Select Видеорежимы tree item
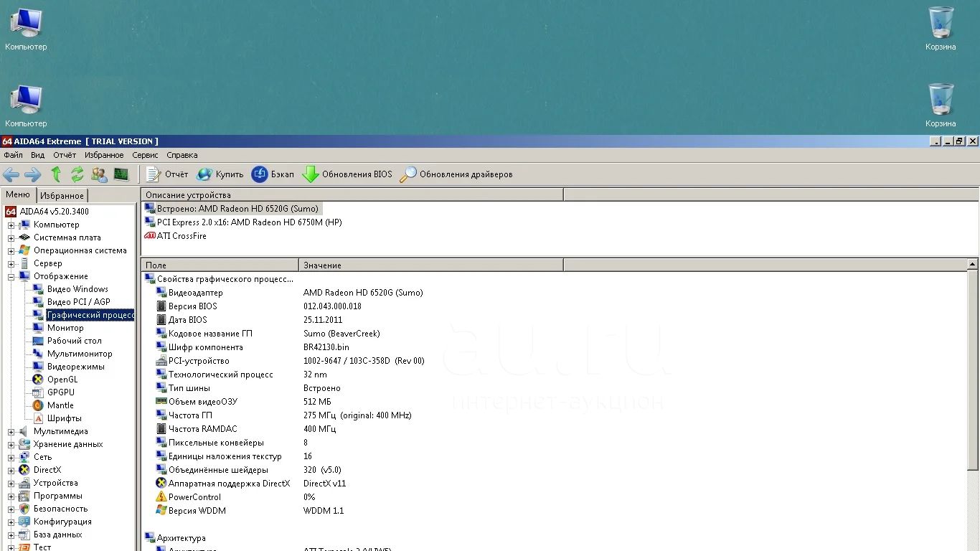The height and width of the screenshot is (551, 980). [69, 367]
